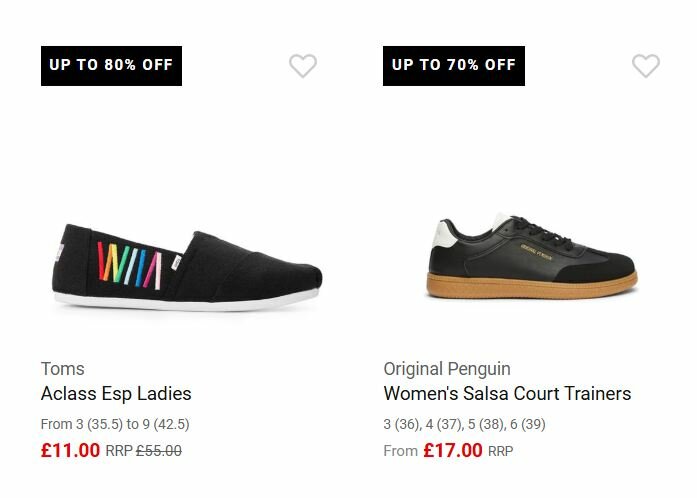Select the Women's Salsa Court Trainers title

(507, 393)
